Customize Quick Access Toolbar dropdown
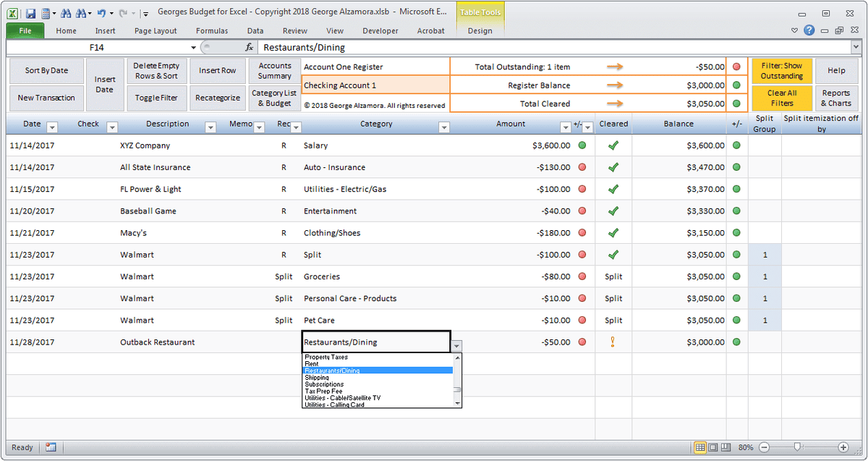The width and height of the screenshot is (868, 461). (145, 13)
